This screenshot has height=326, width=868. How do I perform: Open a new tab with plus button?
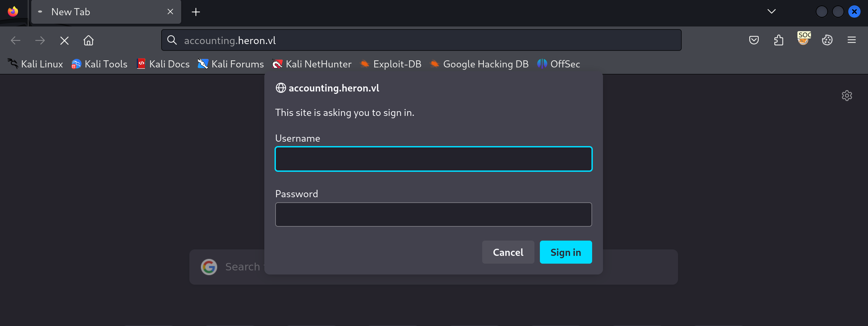(x=196, y=12)
